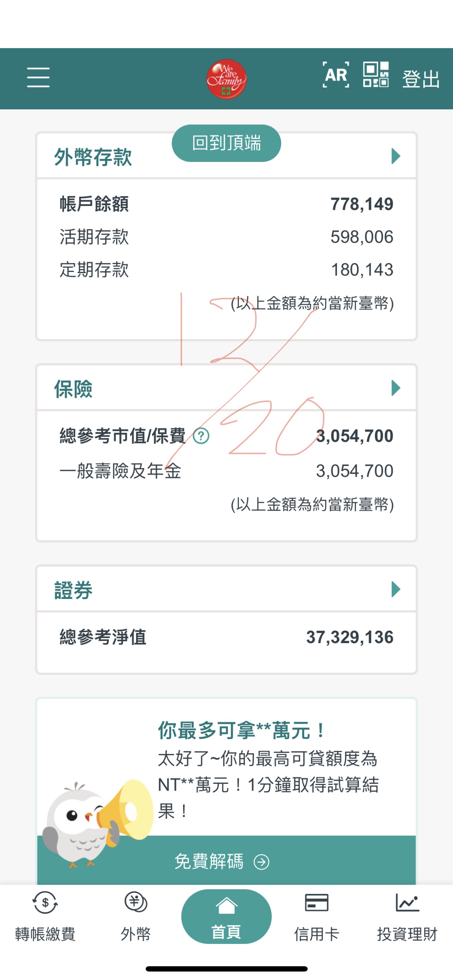This screenshot has height=980, width=453.
Task: Open the AR feature icon
Action: (336, 74)
